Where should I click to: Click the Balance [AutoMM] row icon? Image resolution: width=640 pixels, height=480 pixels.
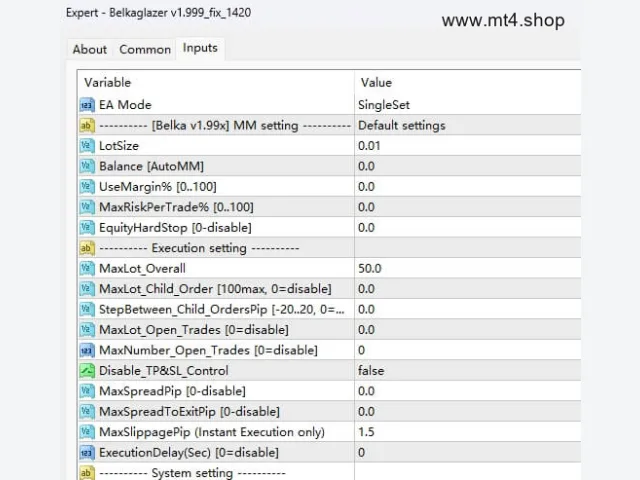tap(87, 166)
